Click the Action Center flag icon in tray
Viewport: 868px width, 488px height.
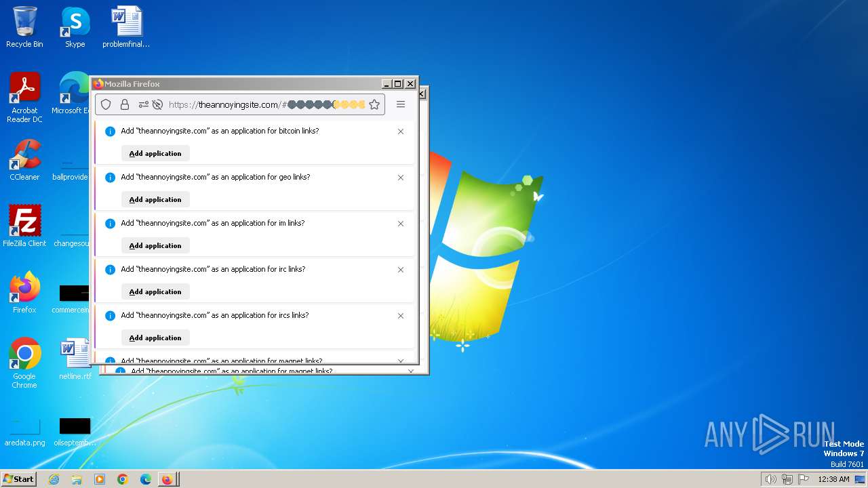[804, 479]
